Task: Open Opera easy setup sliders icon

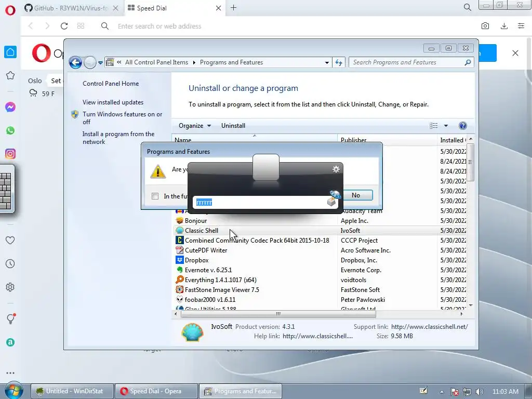Action: [x=521, y=26]
